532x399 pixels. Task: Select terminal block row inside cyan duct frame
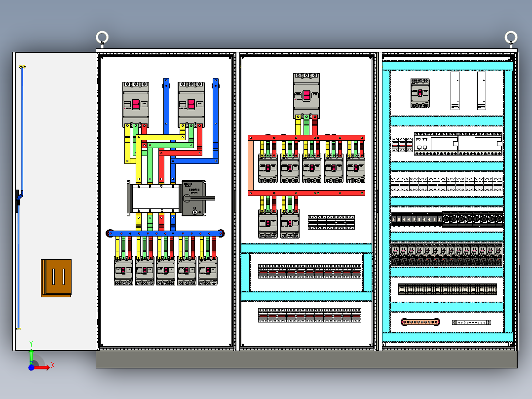click(309, 271)
